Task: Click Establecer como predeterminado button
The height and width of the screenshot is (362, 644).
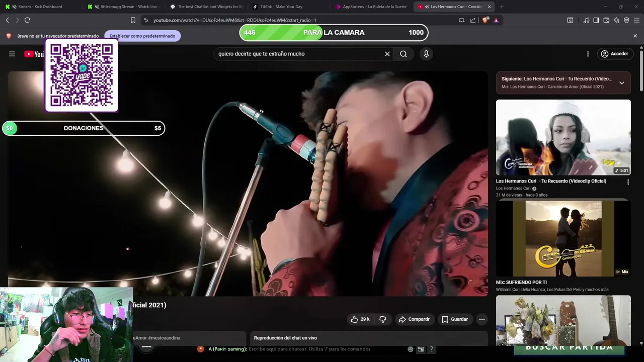Action: click(142, 36)
